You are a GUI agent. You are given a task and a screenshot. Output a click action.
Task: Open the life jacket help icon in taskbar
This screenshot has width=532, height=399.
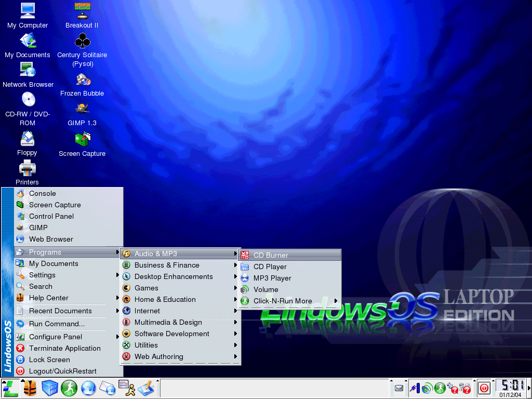(30, 388)
